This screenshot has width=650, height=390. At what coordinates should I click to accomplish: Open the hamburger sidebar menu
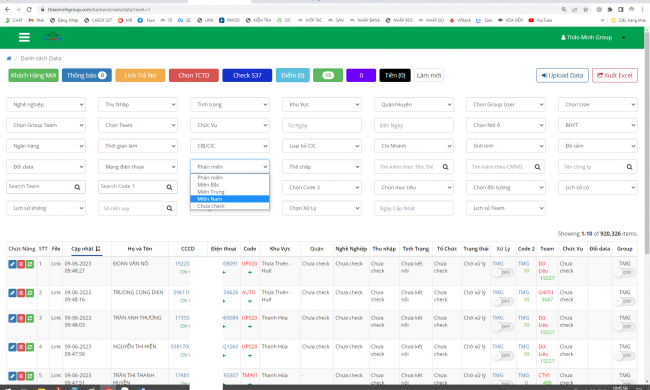(x=24, y=38)
